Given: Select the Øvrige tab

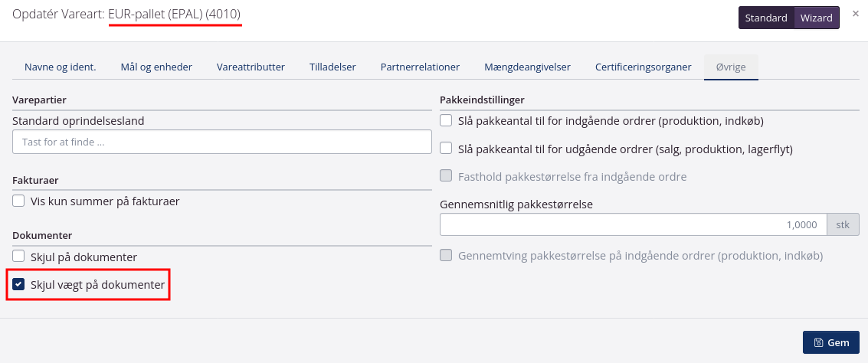Looking at the screenshot, I should pos(731,67).
